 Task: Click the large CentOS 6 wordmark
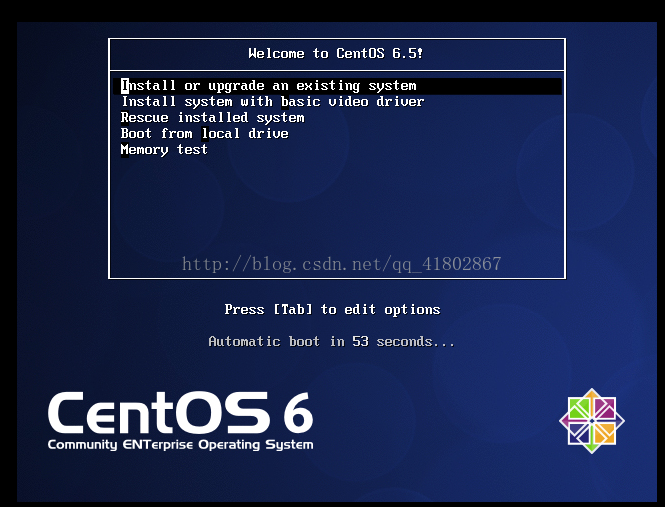click(180, 412)
